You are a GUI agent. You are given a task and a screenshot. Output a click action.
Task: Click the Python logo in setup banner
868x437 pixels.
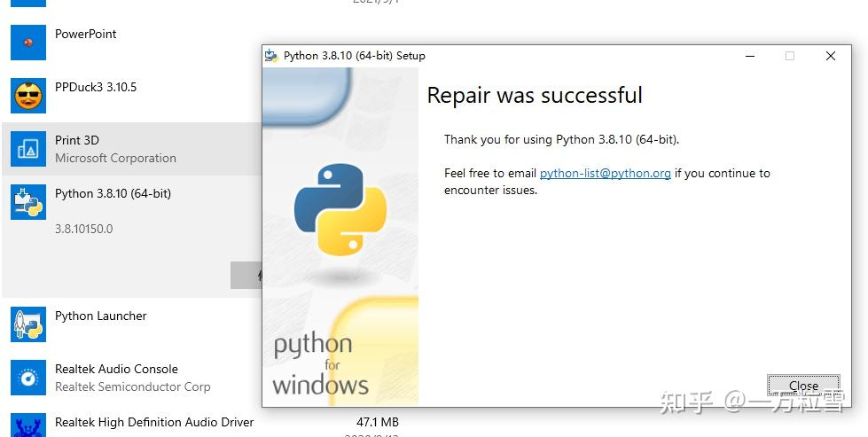click(x=340, y=209)
